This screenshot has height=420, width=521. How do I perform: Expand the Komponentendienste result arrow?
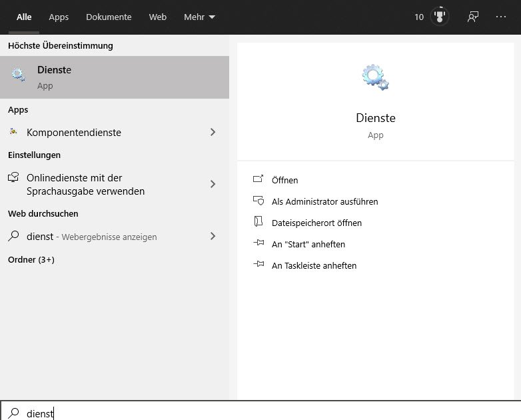[x=213, y=132]
